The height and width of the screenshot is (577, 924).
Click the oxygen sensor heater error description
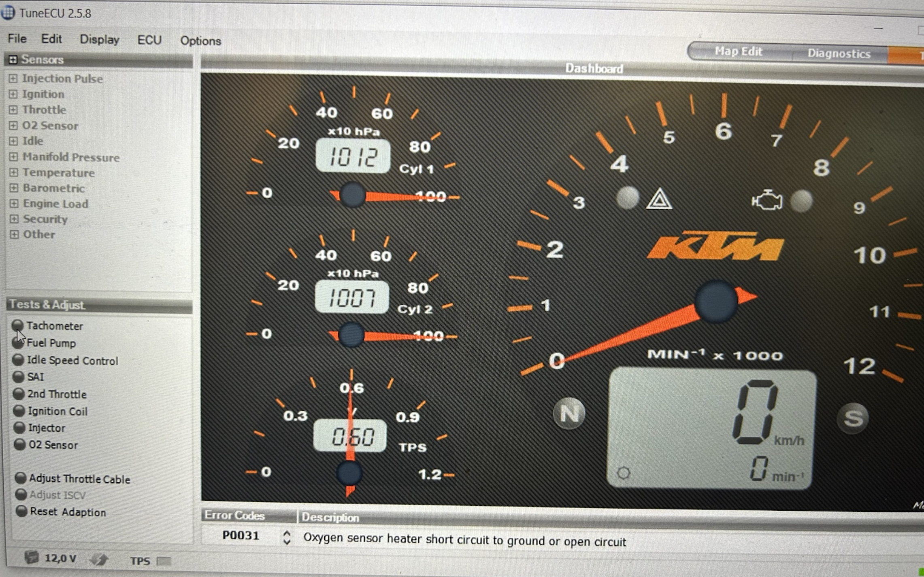pos(464,540)
